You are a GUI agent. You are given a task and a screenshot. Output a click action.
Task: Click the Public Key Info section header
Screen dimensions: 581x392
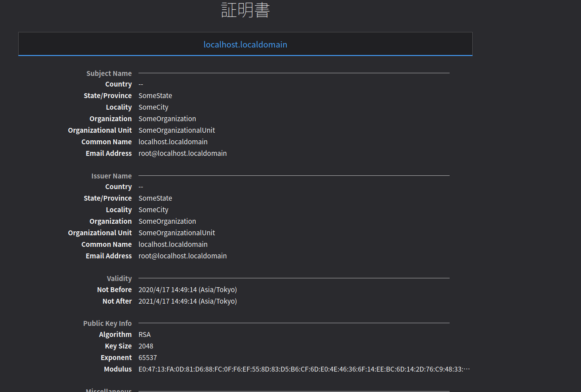point(107,323)
